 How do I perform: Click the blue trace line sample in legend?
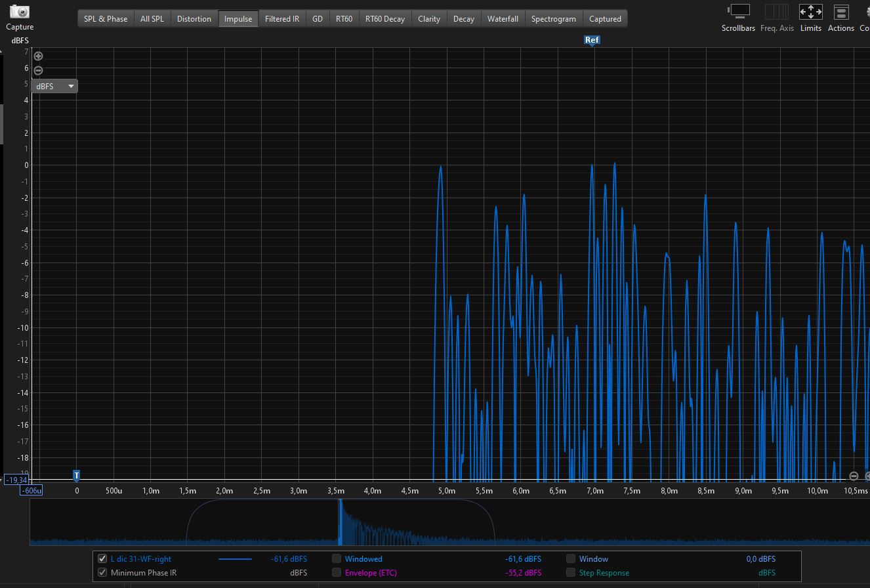coord(235,559)
